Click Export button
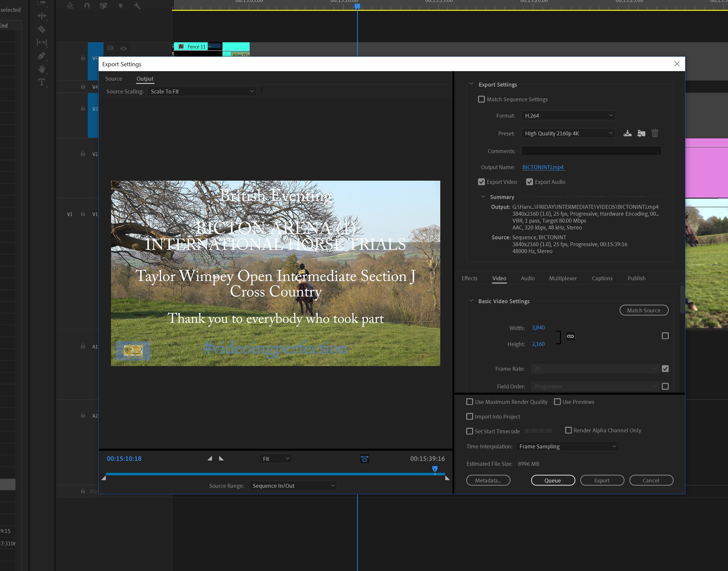This screenshot has height=571, width=728. [x=602, y=481]
